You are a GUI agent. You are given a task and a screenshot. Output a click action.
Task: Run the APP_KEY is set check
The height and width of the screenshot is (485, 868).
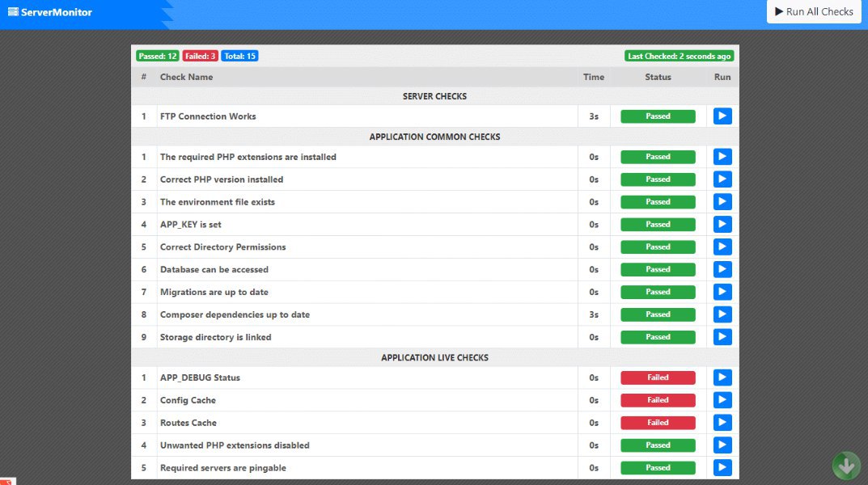[x=722, y=225]
